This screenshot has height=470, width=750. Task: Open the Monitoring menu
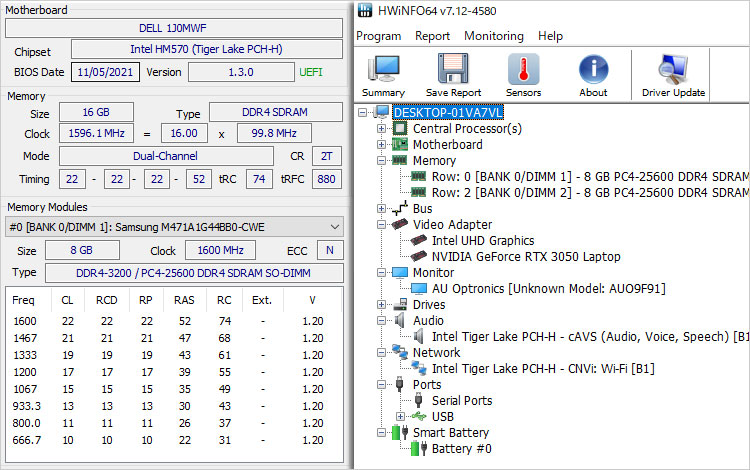tap(493, 36)
